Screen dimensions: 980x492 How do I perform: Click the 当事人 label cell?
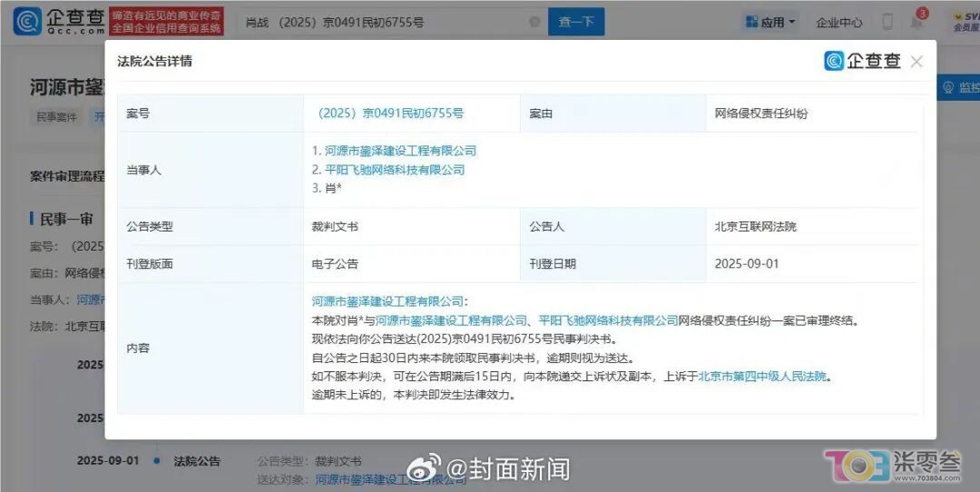pyautogui.click(x=211, y=170)
